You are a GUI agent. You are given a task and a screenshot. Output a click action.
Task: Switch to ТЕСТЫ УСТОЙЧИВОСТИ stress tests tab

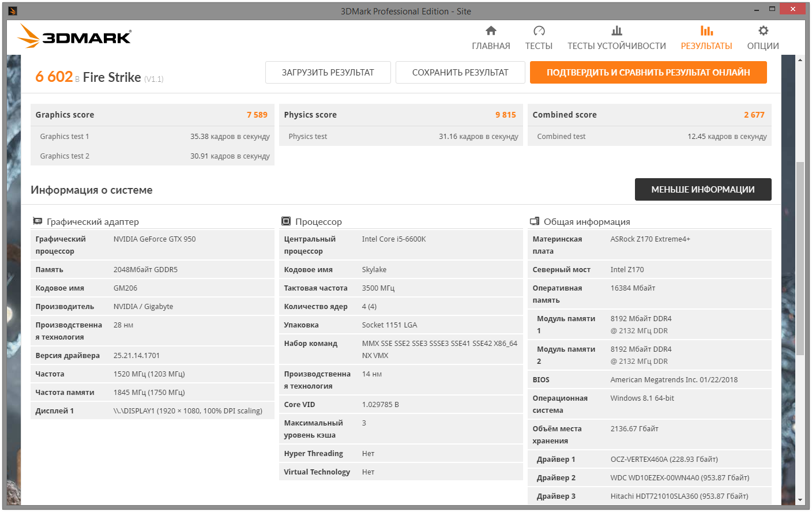coord(616,38)
